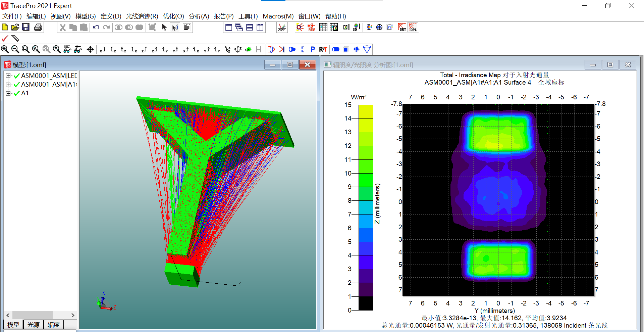Expand the ASM0001_ASM|A1 tree node
Image resolution: width=644 pixels, height=332 pixels.
[x=8, y=85]
